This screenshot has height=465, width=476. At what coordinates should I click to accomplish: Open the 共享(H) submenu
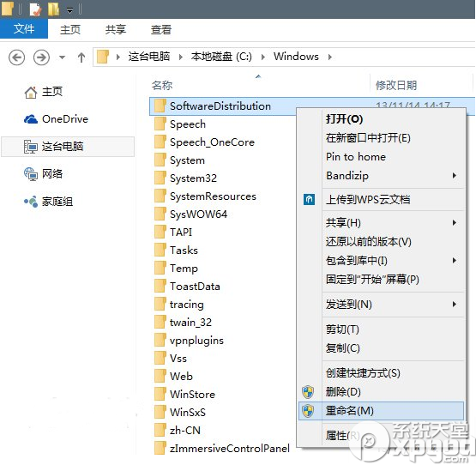[382, 223]
